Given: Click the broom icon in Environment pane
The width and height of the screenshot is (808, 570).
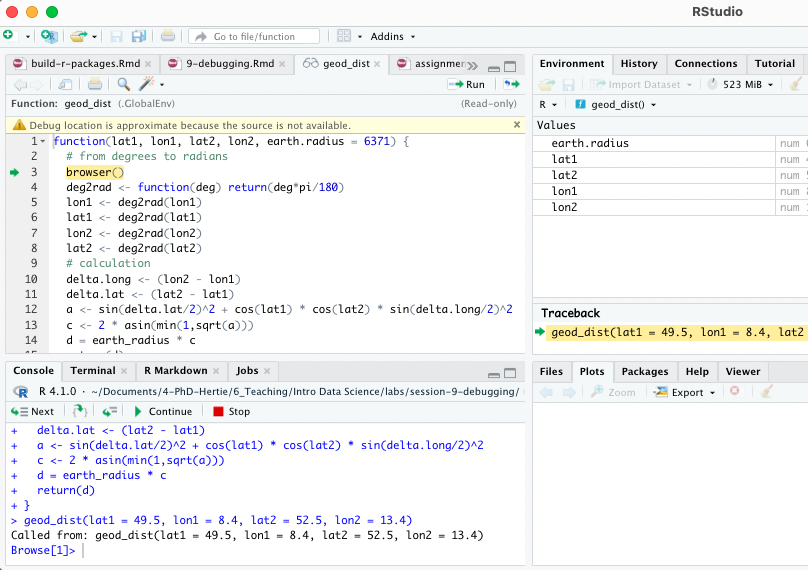Looking at the screenshot, I should [x=795, y=85].
